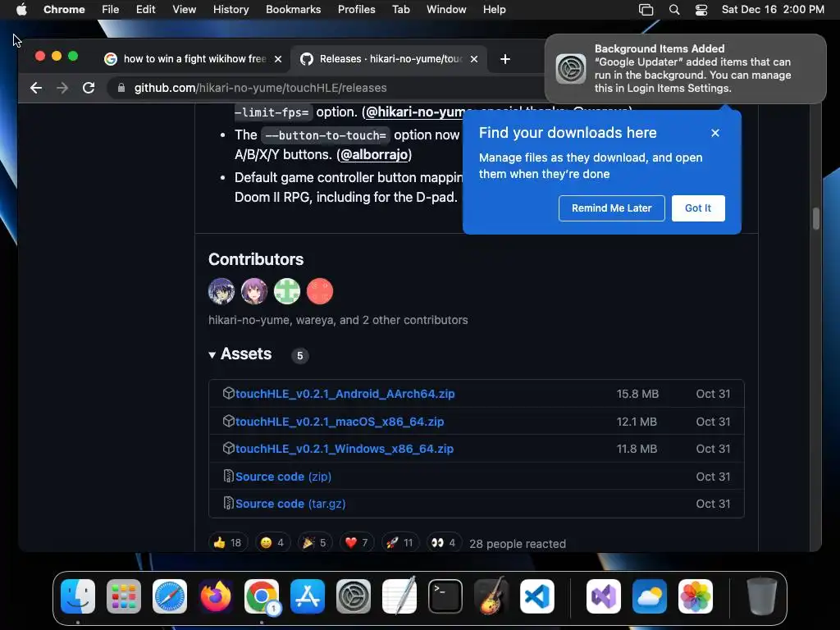
Task: Open Launchpad in the dock
Action: point(124,596)
